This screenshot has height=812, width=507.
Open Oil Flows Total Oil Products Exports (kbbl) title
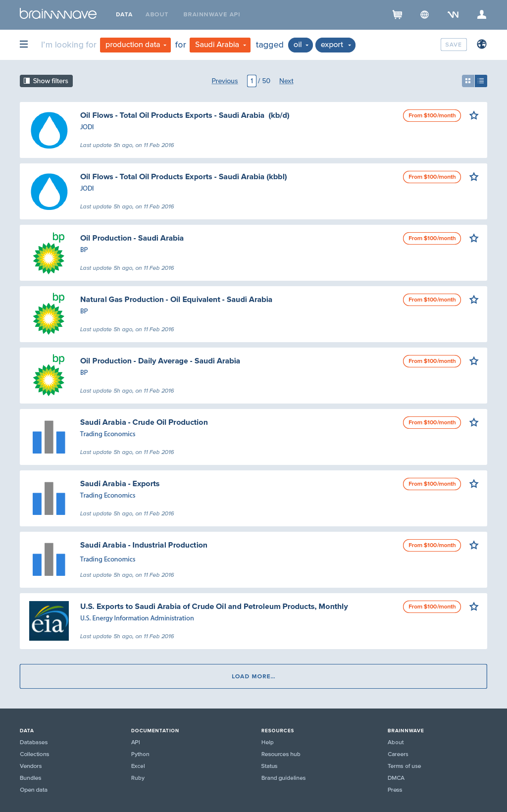click(x=184, y=177)
